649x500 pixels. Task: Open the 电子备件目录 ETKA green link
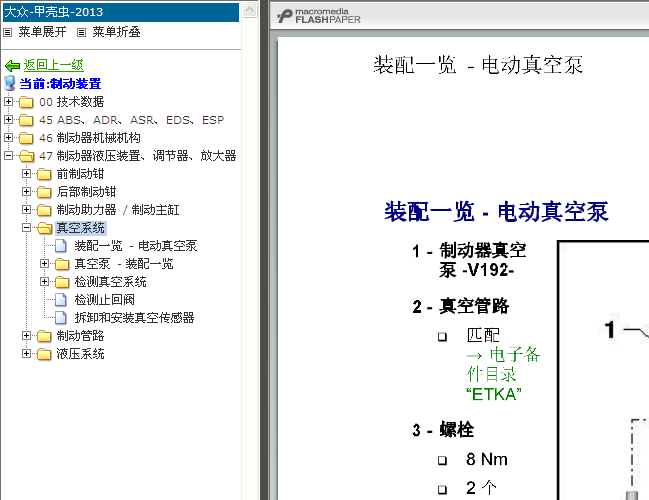(x=503, y=374)
